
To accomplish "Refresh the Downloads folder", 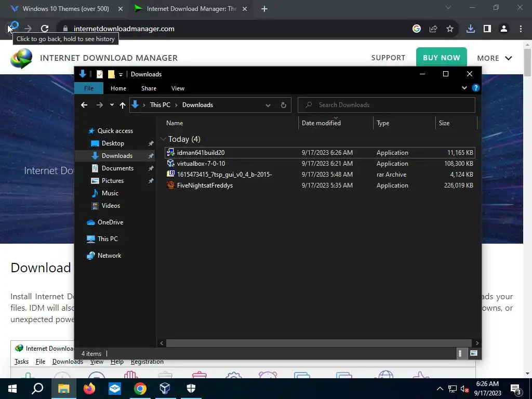I will (283, 105).
